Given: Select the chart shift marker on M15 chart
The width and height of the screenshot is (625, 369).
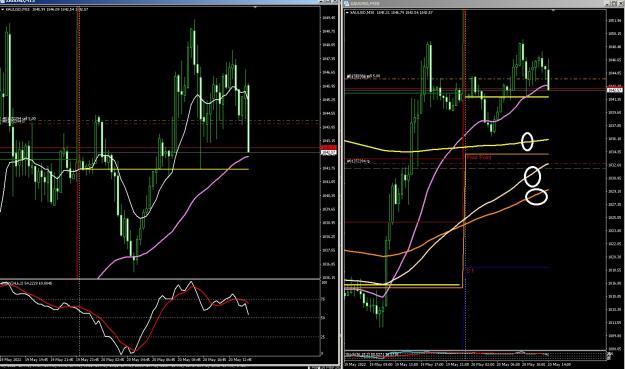Looking at the screenshot, I should 255,7.
